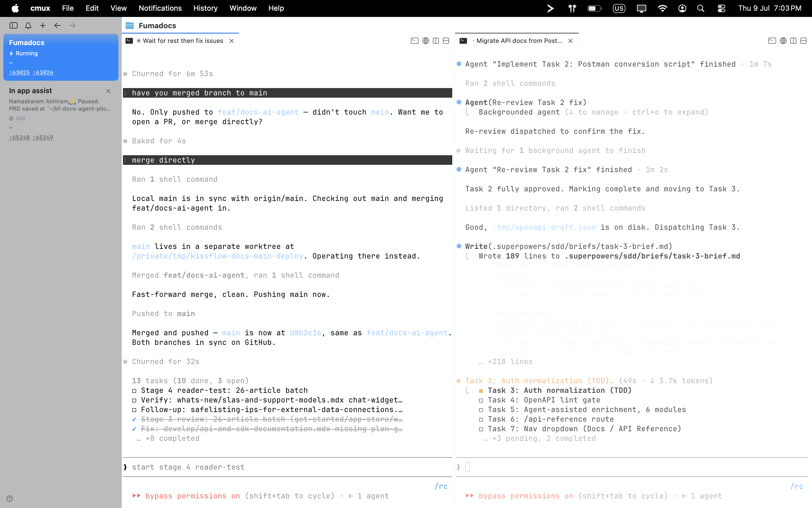The image size is (812, 508).
Task: Expand the +218 lines collapsed output
Action: pyautogui.click(x=506, y=362)
